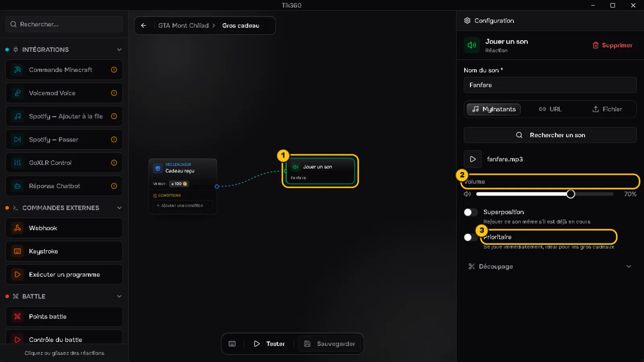Open GTA Mont Chiliad breadcrumb
Image resolution: width=644 pixels, height=362 pixels.
click(x=183, y=25)
